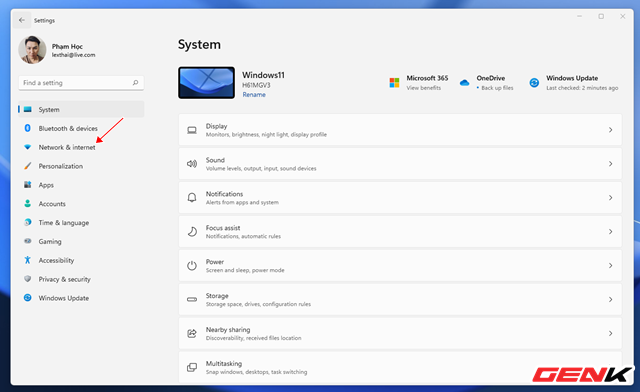The height and width of the screenshot is (392, 640).
Task: Click the Display monitor icon
Action: click(192, 130)
